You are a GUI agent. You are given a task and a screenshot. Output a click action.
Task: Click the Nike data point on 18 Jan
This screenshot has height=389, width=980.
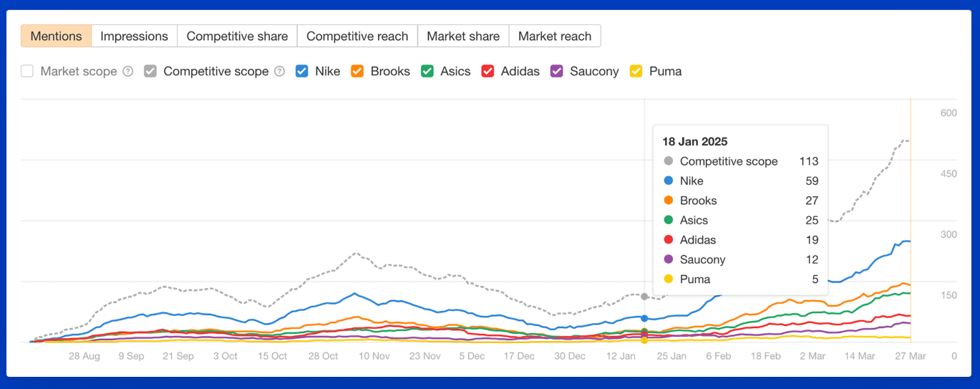point(644,318)
